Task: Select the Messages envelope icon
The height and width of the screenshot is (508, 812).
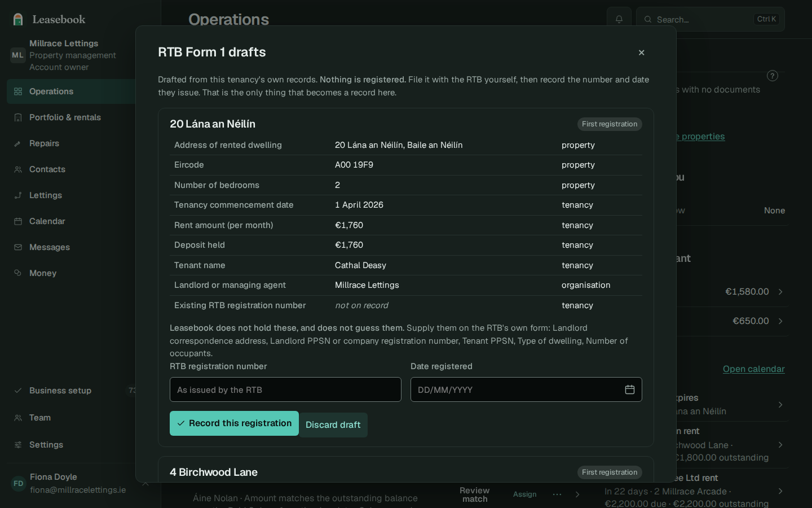Action: point(18,247)
